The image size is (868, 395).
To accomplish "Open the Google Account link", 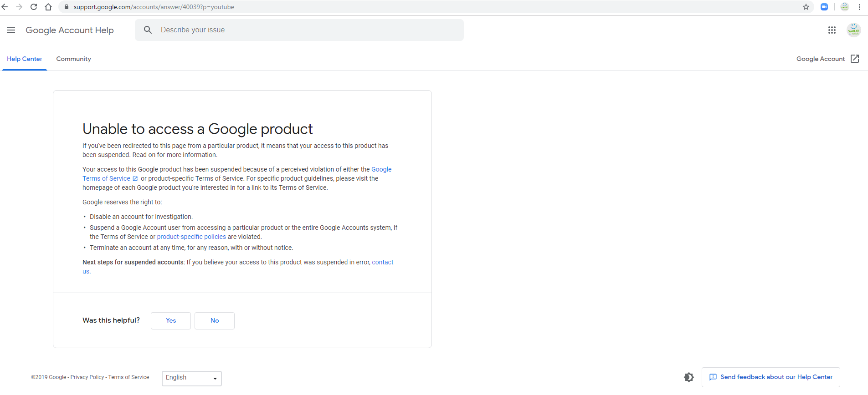I will pos(821,59).
